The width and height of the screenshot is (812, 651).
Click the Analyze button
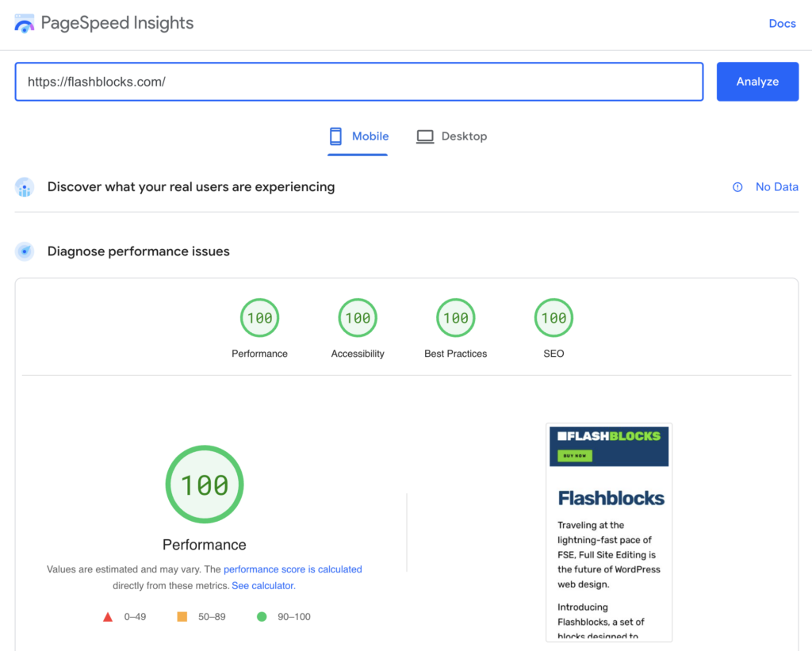[x=757, y=82]
